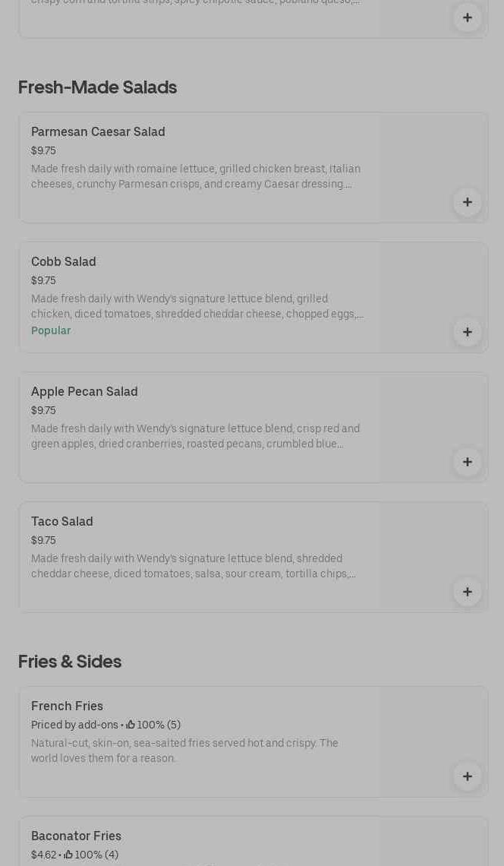Open French Fries item title
The height and width of the screenshot is (866, 504).
(67, 706)
